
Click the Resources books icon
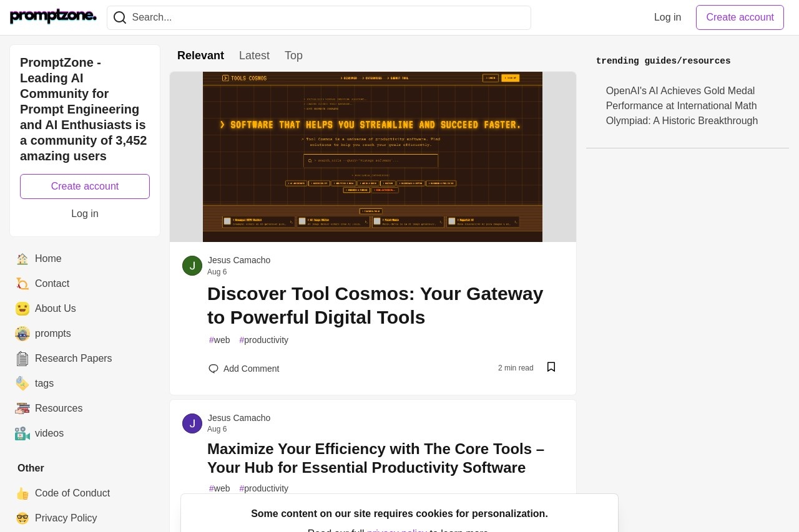[x=22, y=409]
